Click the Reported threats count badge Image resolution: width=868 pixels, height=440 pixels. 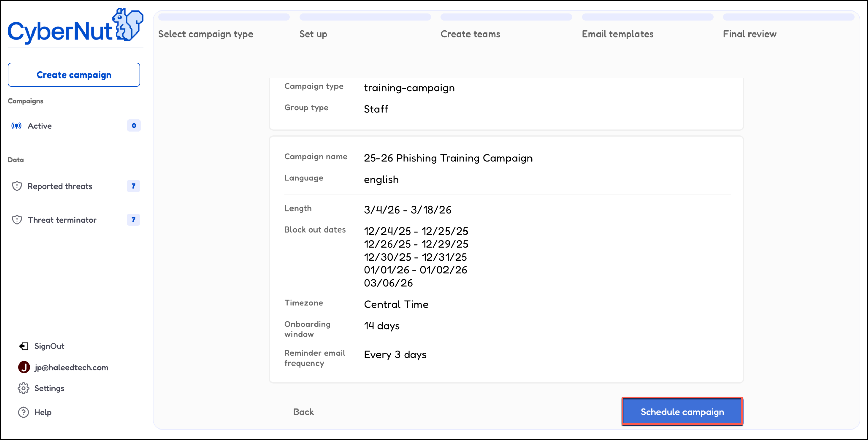(x=133, y=186)
